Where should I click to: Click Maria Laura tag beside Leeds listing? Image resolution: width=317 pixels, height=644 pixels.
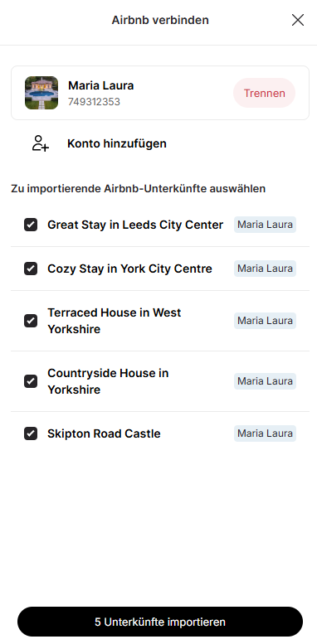tap(266, 225)
